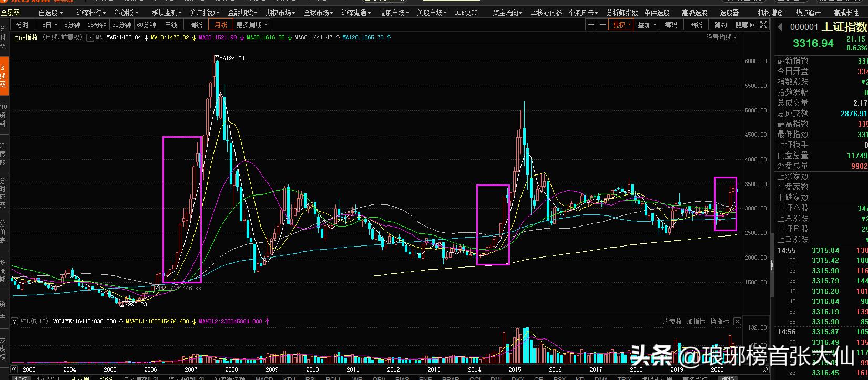
Task: Select K线图 in left sidebar
Action: (x=3, y=77)
